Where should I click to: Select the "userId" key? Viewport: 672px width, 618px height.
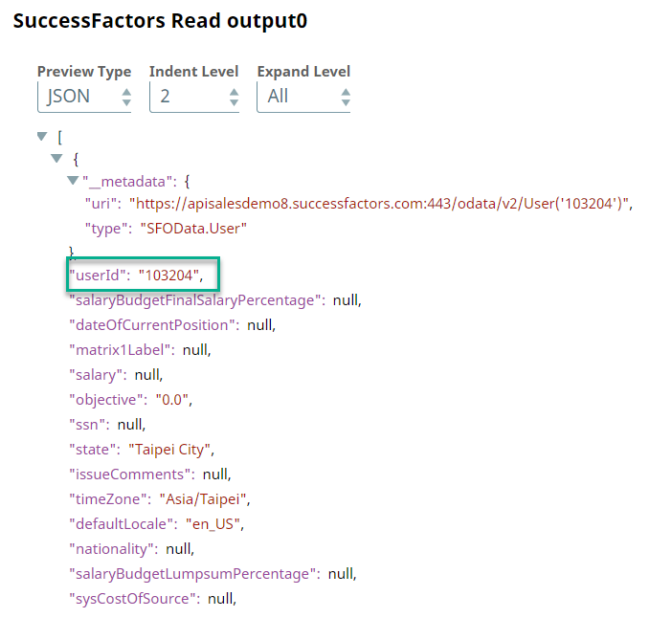tap(97, 275)
